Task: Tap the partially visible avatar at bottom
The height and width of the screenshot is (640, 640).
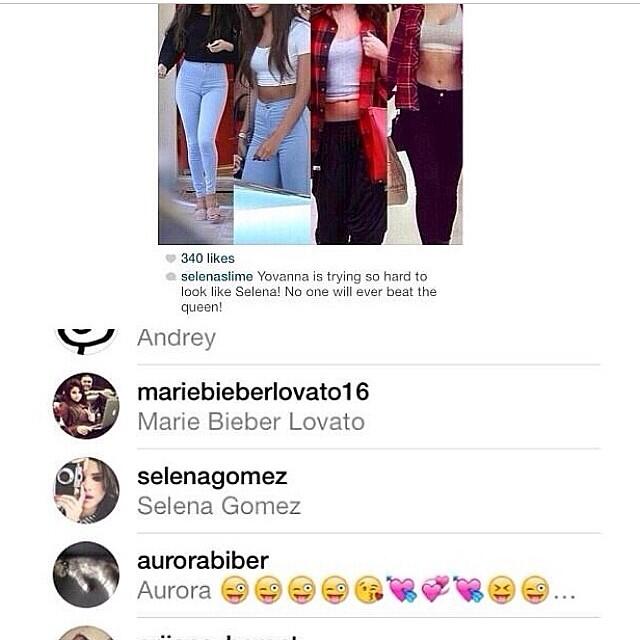Action: click(86, 633)
